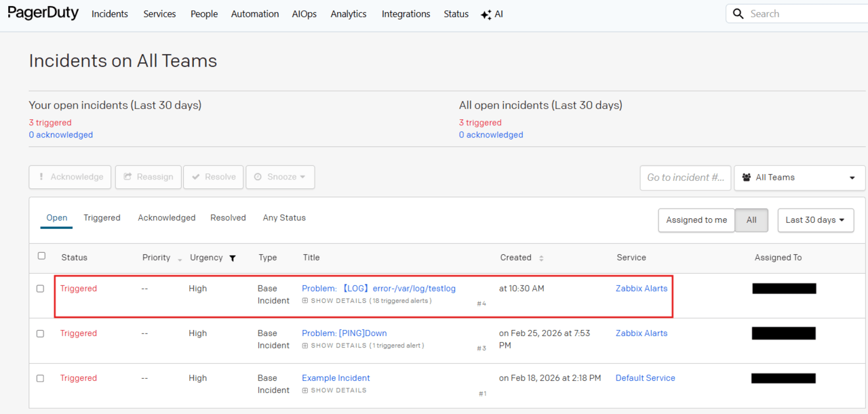Image resolution: width=868 pixels, height=414 pixels.
Task: Open the Snooze dropdown button
Action: 280,177
